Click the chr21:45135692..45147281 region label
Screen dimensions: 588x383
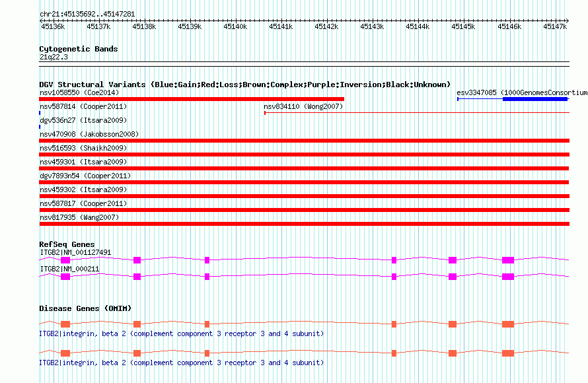click(x=87, y=15)
